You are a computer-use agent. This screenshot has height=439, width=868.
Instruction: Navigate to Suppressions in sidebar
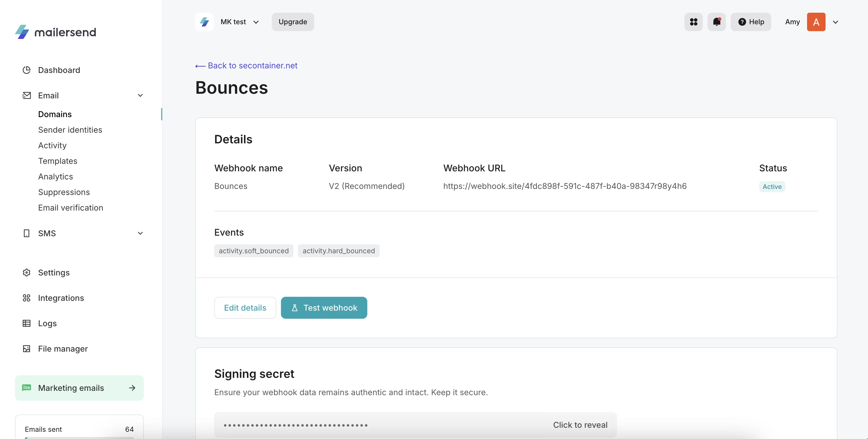coord(64,192)
